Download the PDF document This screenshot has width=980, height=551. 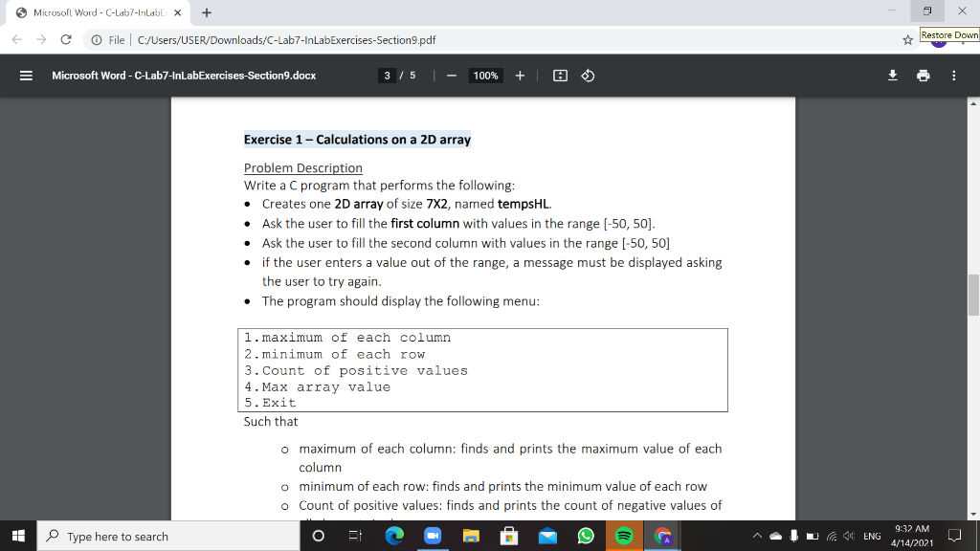892,75
